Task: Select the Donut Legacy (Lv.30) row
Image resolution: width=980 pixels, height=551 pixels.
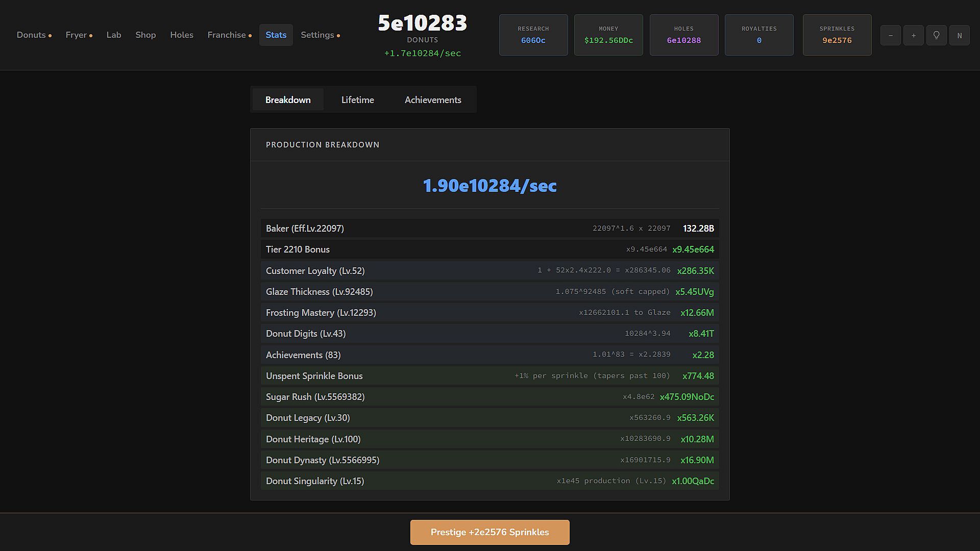Action: point(490,418)
